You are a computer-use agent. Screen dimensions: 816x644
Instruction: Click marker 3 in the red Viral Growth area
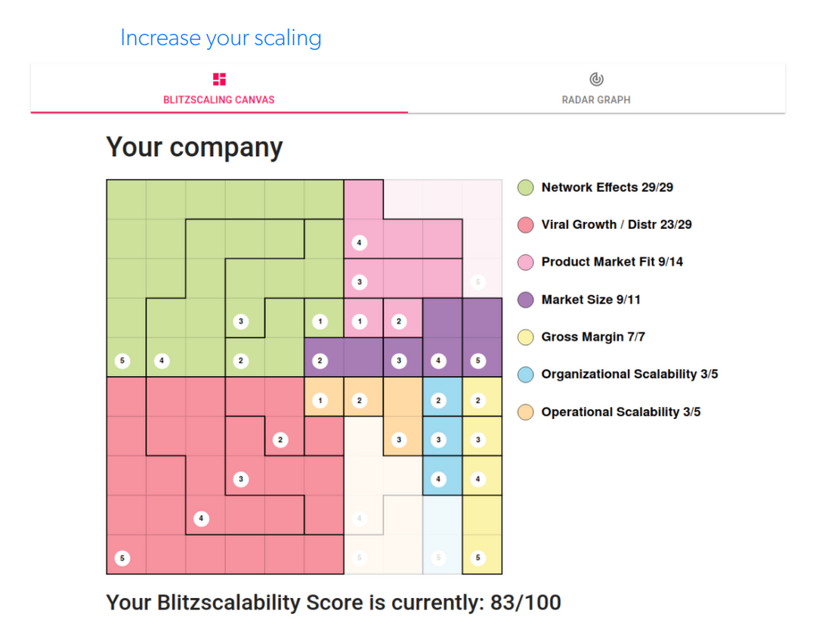point(241,479)
